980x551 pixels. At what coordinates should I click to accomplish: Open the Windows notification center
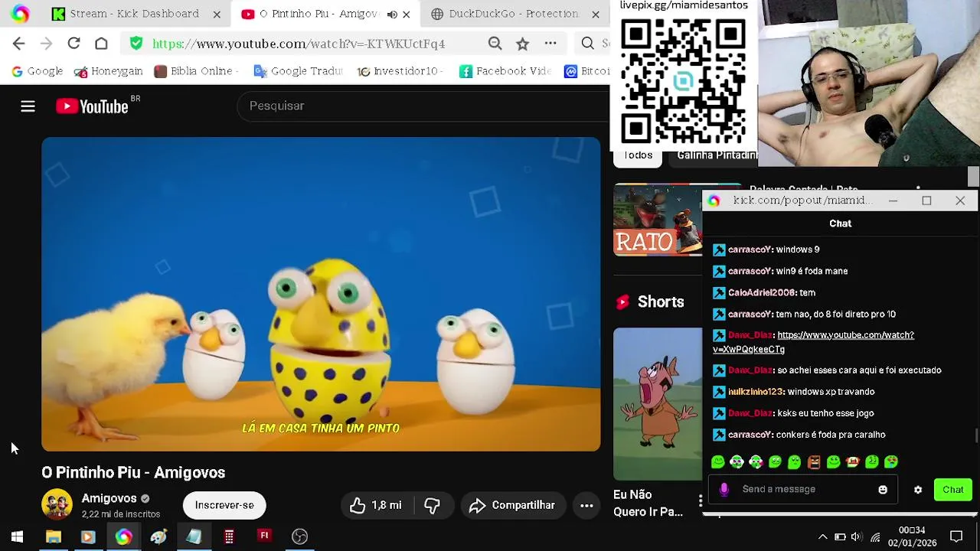(x=956, y=536)
